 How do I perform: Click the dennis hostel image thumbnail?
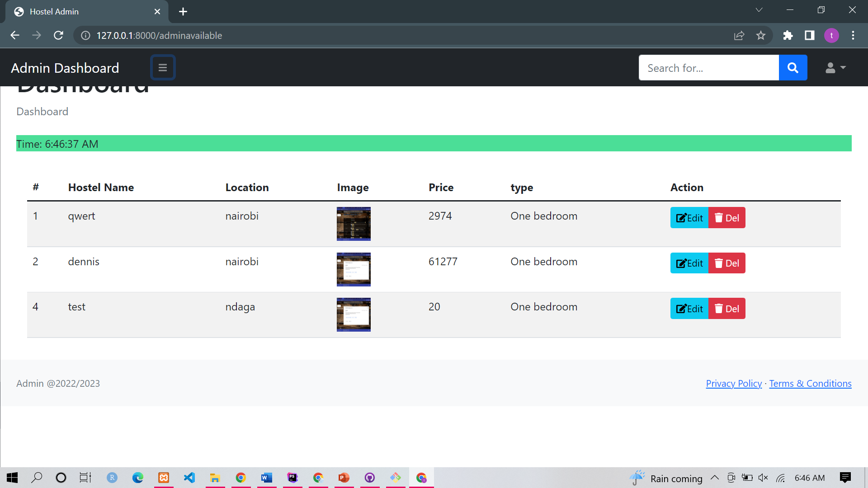353,269
